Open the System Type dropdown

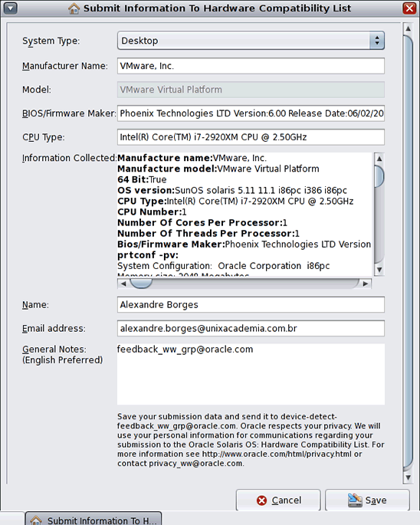click(251, 41)
